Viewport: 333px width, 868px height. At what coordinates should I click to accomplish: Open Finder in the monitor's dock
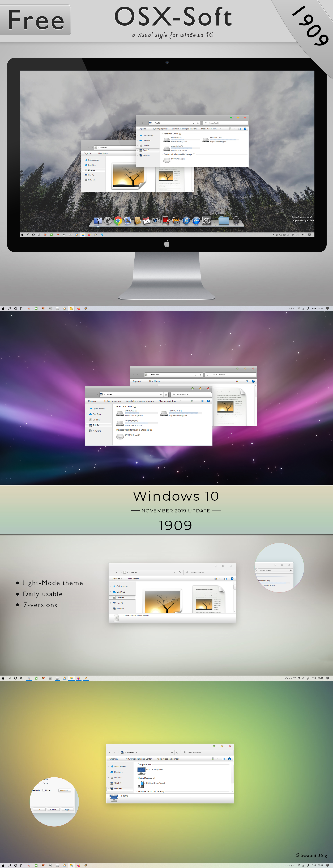(x=98, y=221)
